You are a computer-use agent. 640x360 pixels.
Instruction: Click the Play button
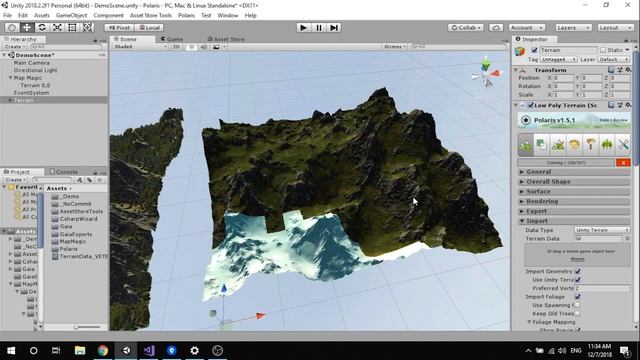click(303, 28)
